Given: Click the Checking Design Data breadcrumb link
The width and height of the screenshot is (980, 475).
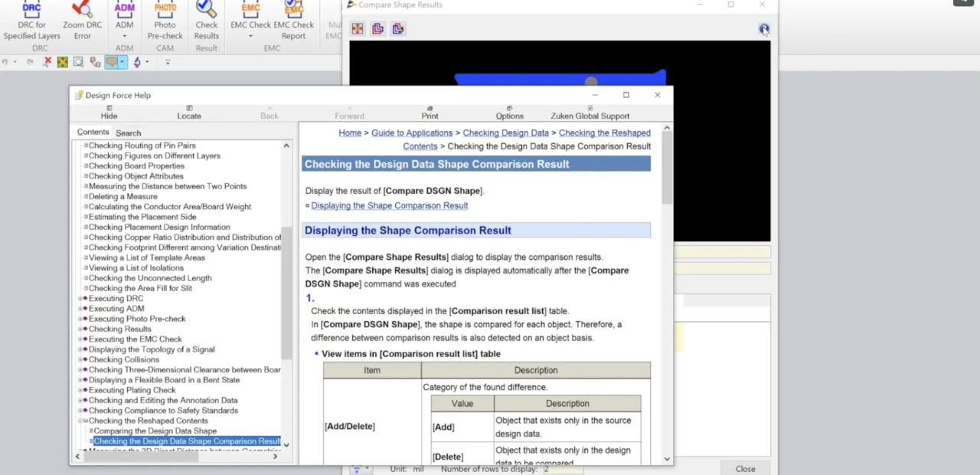Looking at the screenshot, I should pos(505,133).
